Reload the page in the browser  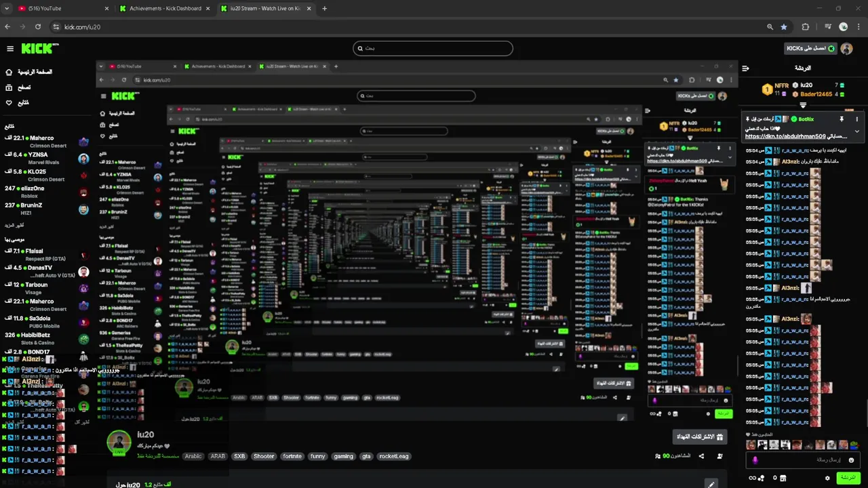[38, 26]
